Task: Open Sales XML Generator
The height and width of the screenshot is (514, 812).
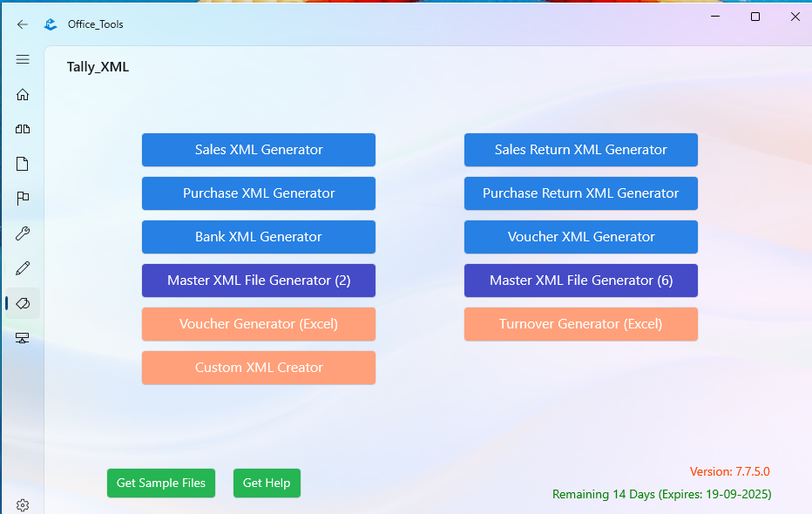Action: [x=259, y=150]
